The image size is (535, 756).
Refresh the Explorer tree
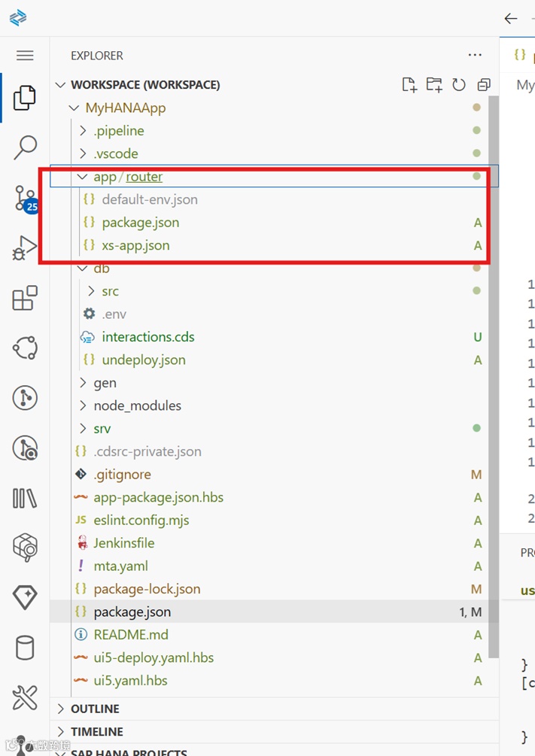tap(459, 85)
